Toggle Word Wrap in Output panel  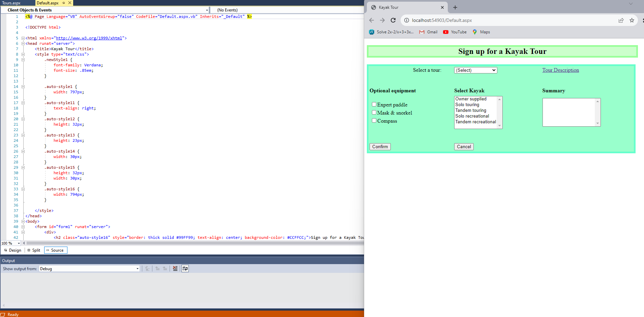(185, 268)
